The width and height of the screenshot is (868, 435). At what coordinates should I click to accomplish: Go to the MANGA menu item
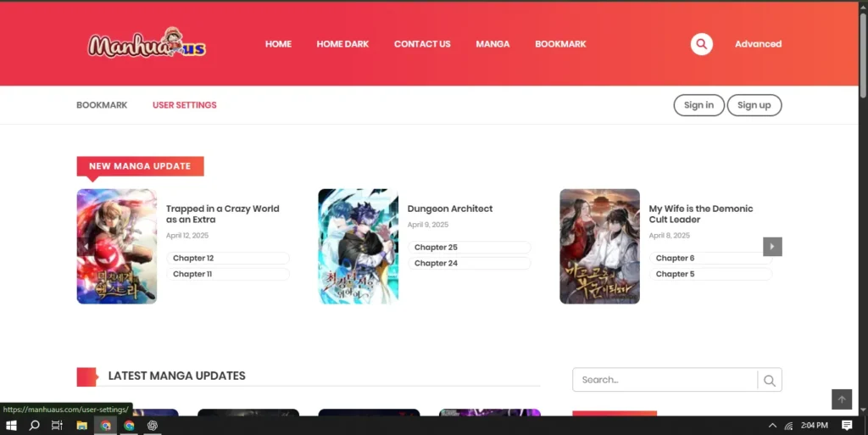(x=492, y=44)
